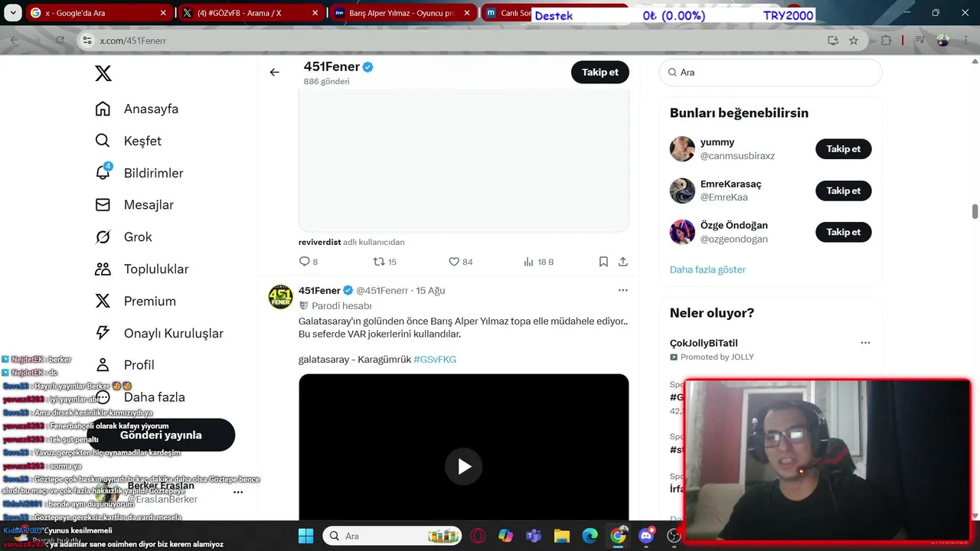This screenshot has height=551, width=980.
Task: Follow EmreKarasaç with Takip et
Action: coord(843,191)
